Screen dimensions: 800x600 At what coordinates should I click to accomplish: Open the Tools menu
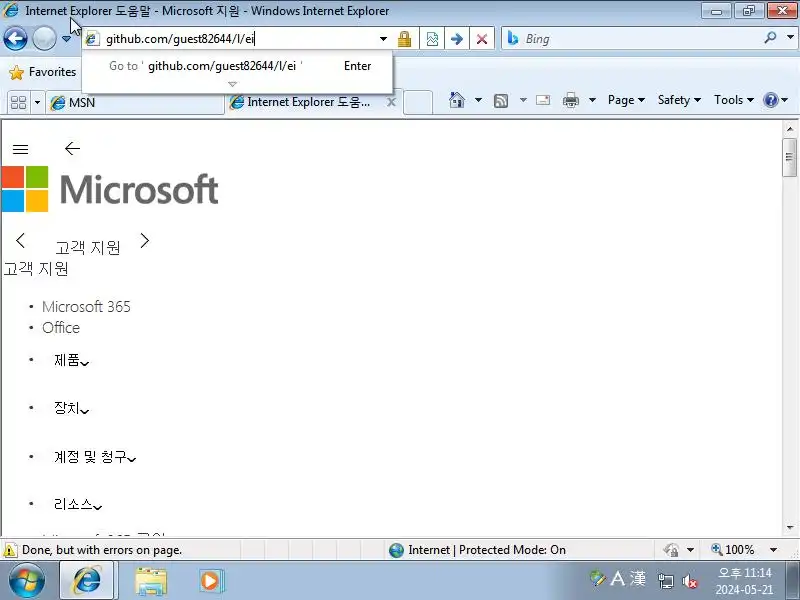(734, 100)
